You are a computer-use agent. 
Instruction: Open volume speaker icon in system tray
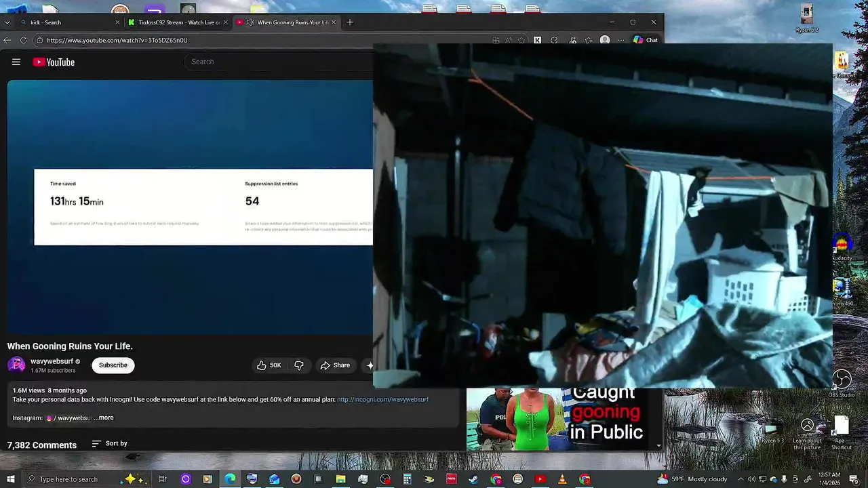point(751,479)
